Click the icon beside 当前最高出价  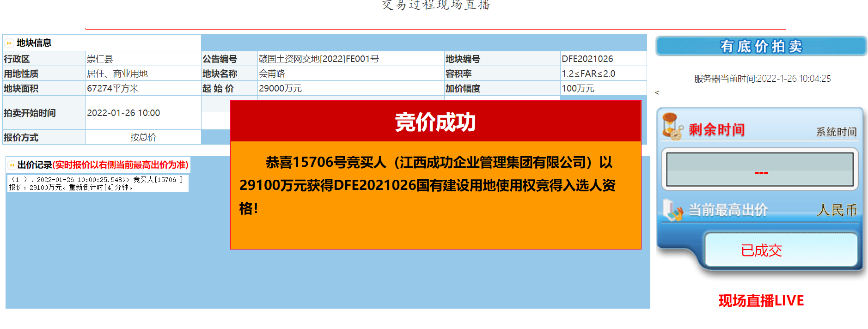pyautogui.click(x=672, y=210)
